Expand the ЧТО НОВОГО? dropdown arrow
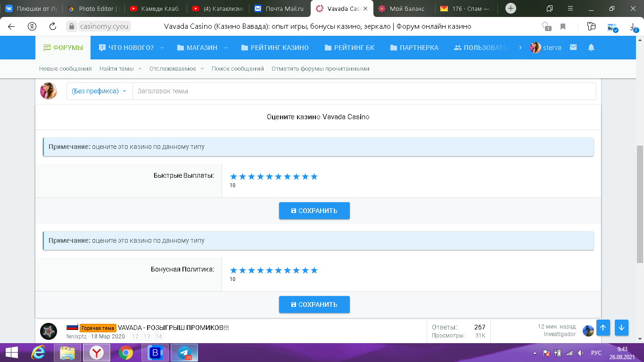644x362 pixels. coord(162,48)
